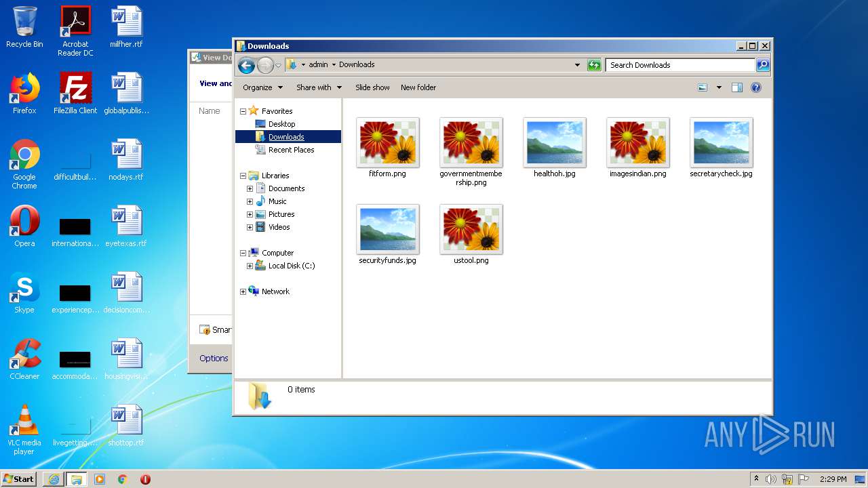Viewport: 868px width, 488px height.
Task: Open Explorer help question mark icon
Action: 756,87
